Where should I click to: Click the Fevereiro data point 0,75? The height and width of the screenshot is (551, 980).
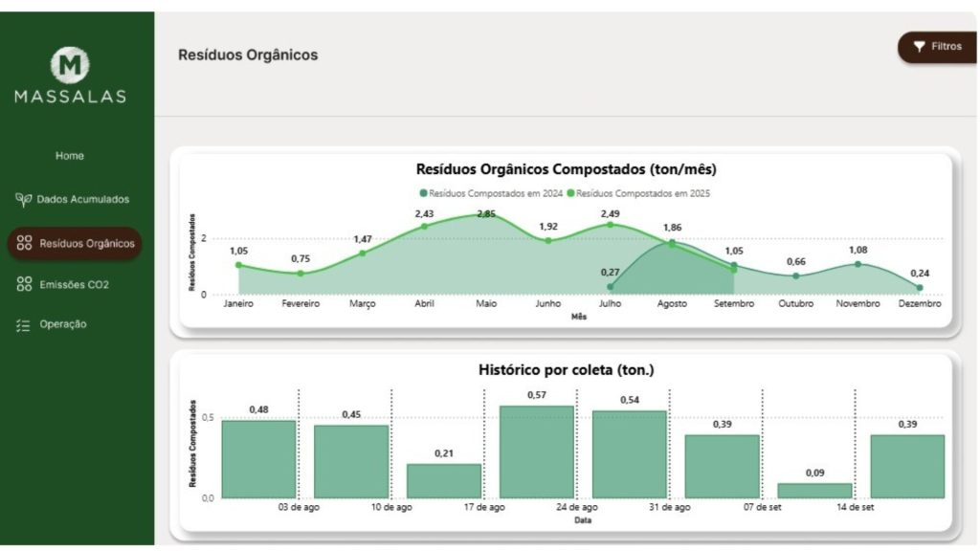(301, 274)
